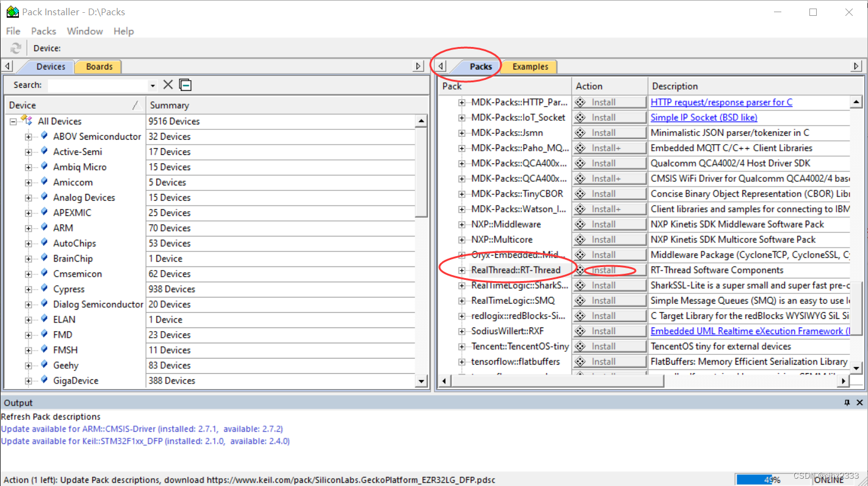Select the Amiccom device icon
The height and width of the screenshot is (486, 868).
44,182
